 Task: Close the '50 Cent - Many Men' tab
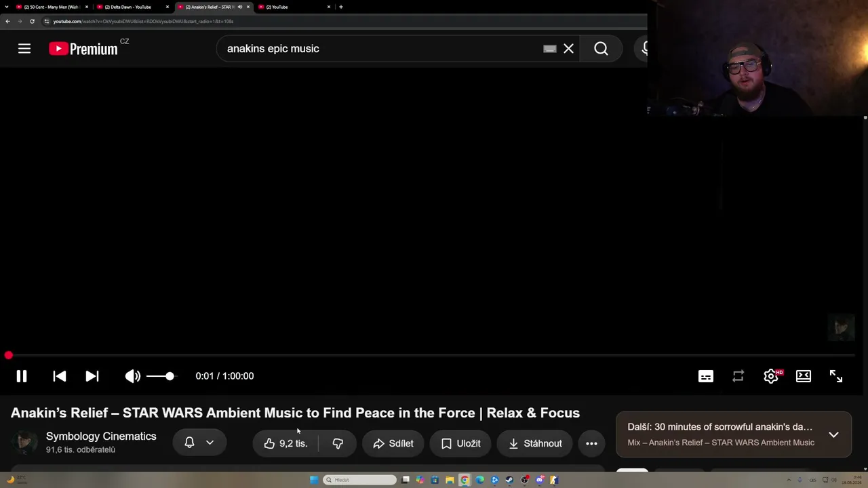(x=87, y=7)
